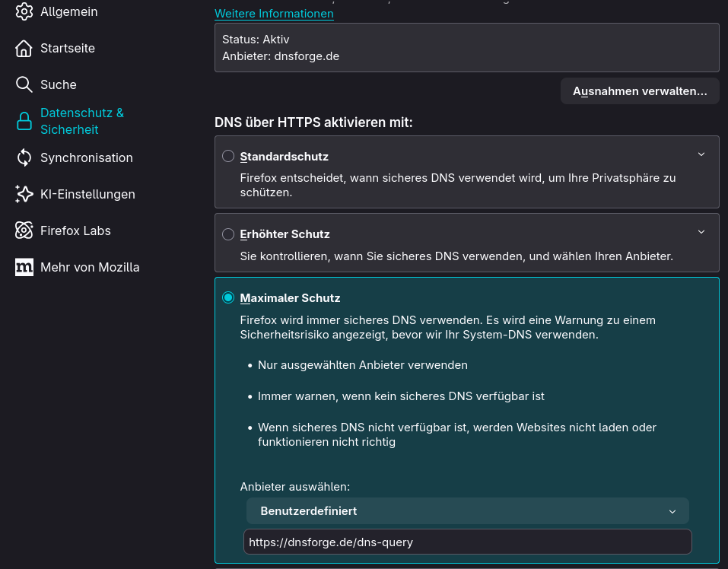The image size is (728, 569).
Task: Go to the Startseite settings category
Action: 68,48
